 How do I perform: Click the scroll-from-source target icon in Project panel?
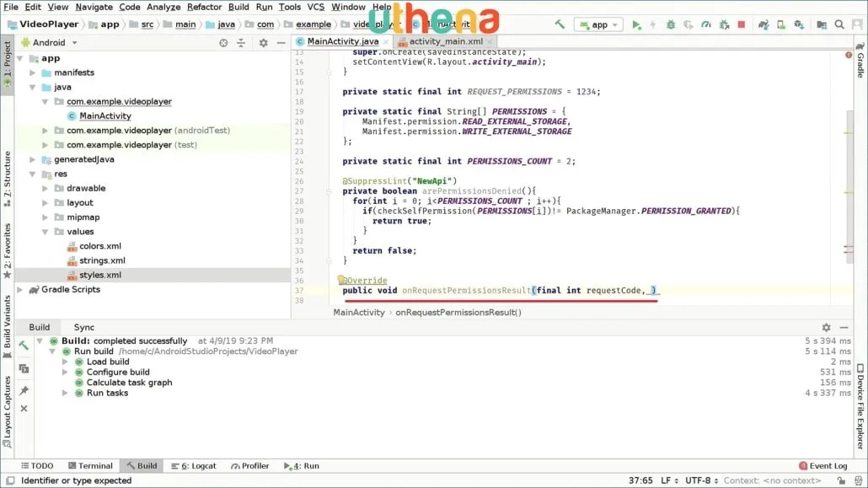223,43
